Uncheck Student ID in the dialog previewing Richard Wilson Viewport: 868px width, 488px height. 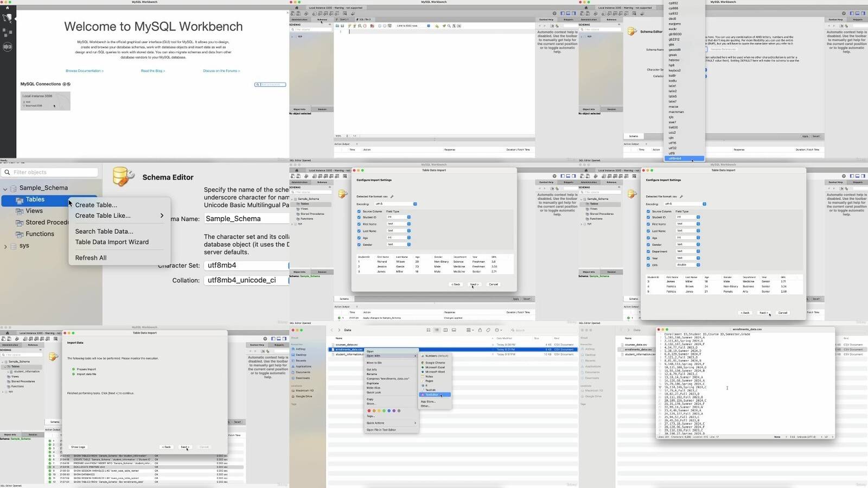359,217
